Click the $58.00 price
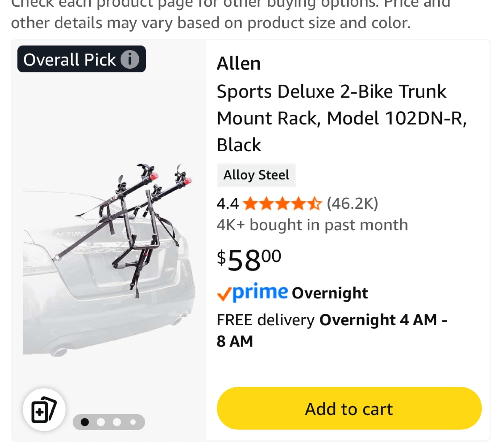The width and height of the screenshot is (502, 448). 249,260
